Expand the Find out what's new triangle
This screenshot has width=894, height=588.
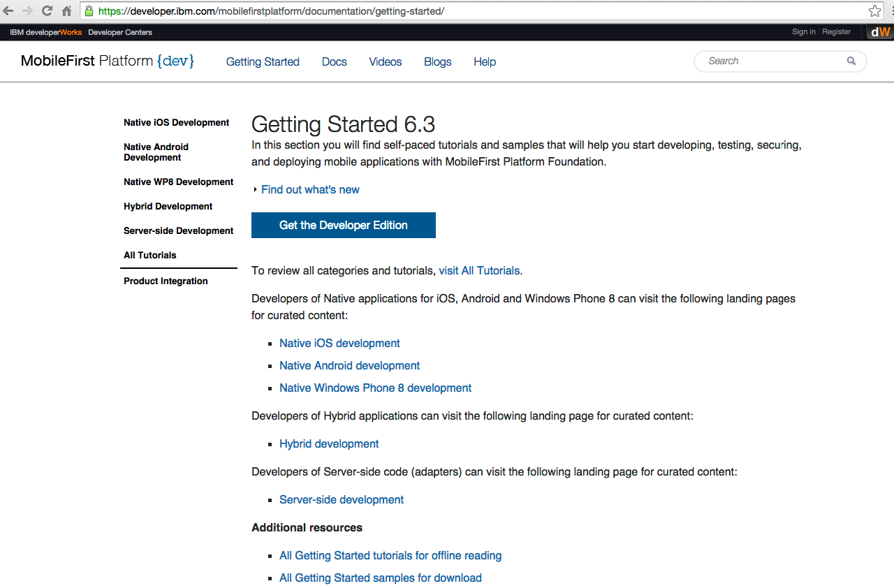[256, 190]
